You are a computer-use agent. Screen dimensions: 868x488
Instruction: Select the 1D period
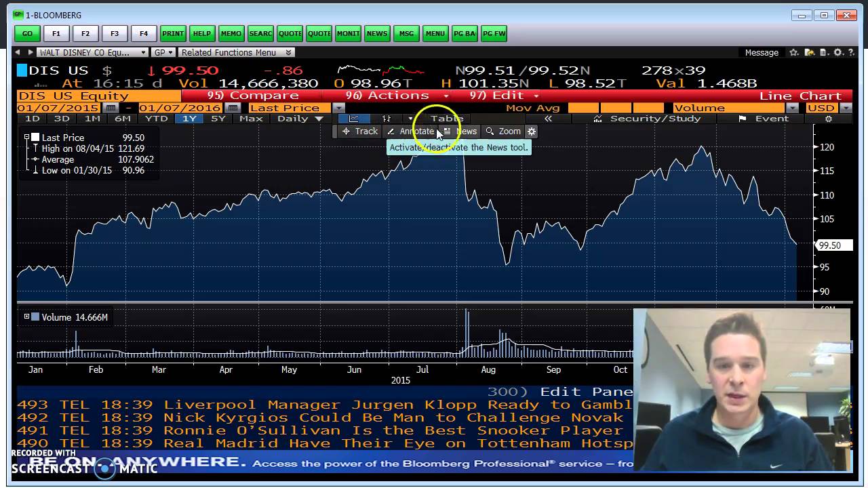tap(32, 119)
